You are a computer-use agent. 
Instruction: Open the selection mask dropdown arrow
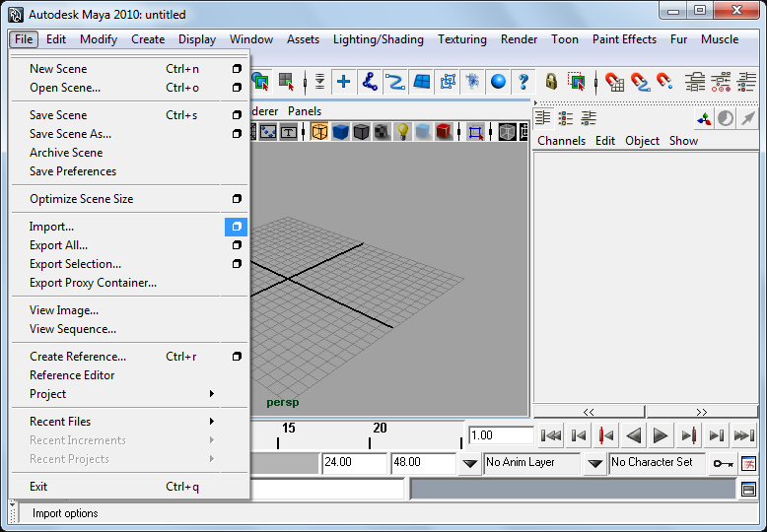319,82
